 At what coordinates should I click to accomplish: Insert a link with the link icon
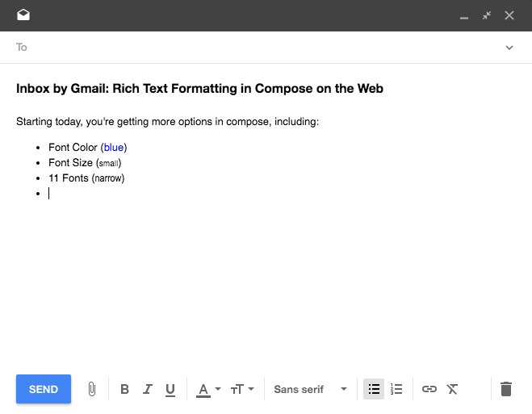click(429, 389)
